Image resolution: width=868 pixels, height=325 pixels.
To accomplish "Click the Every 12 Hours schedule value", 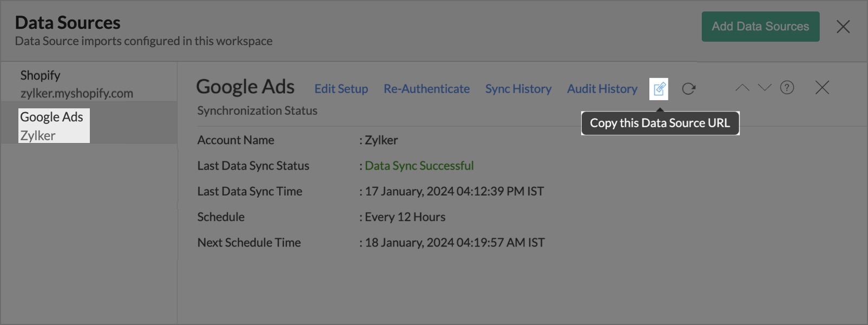I will (x=405, y=217).
